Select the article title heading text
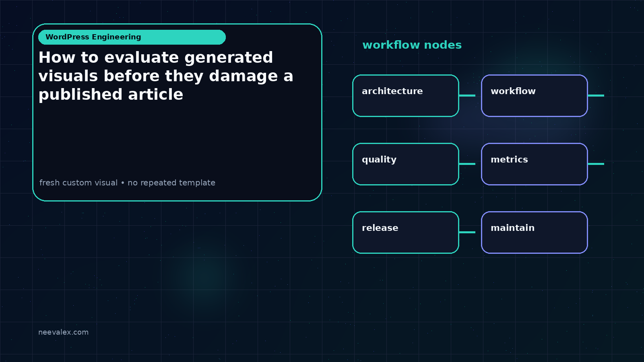The width and height of the screenshot is (644, 362). click(x=166, y=76)
